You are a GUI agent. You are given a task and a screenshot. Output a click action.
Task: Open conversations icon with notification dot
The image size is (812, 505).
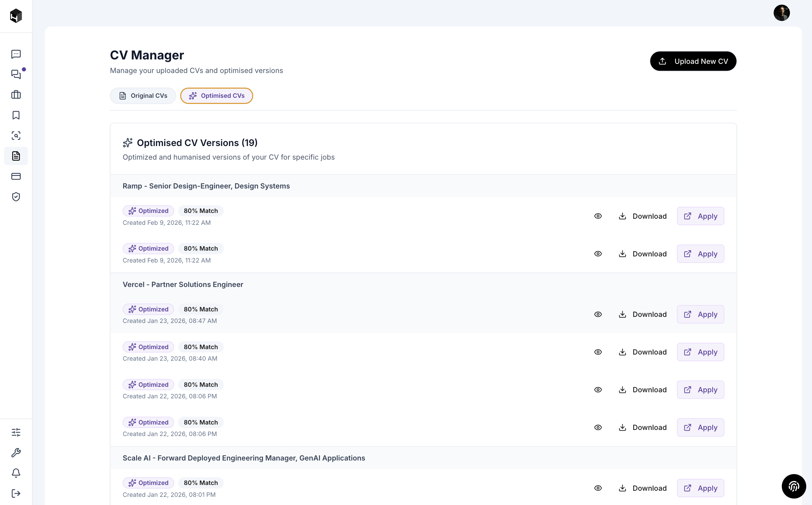click(16, 74)
